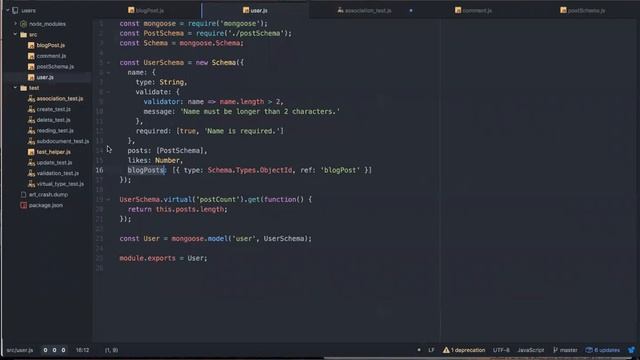
Task: Open the linter 0 0 0 issue counts
Action: click(54, 350)
